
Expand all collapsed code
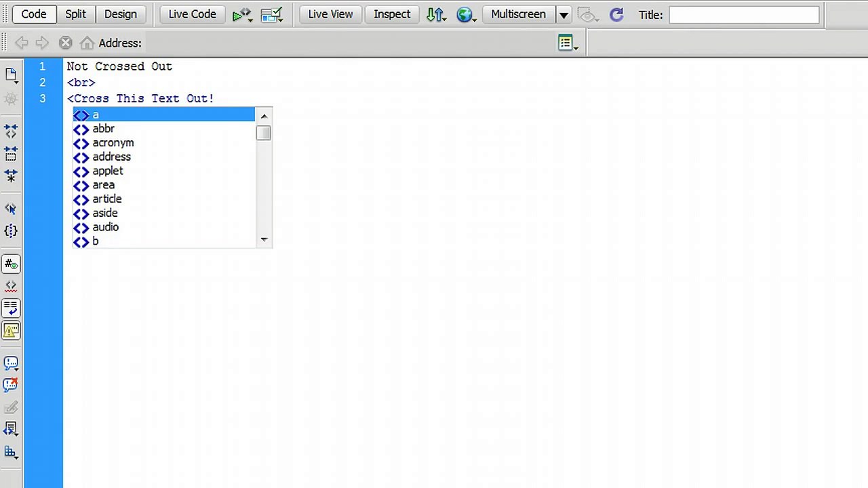coord(11,176)
